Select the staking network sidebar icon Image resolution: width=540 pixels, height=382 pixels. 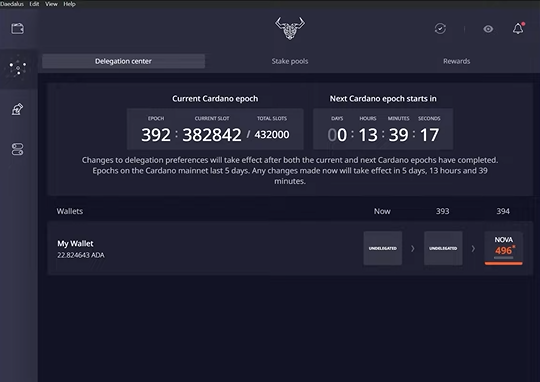(18, 68)
